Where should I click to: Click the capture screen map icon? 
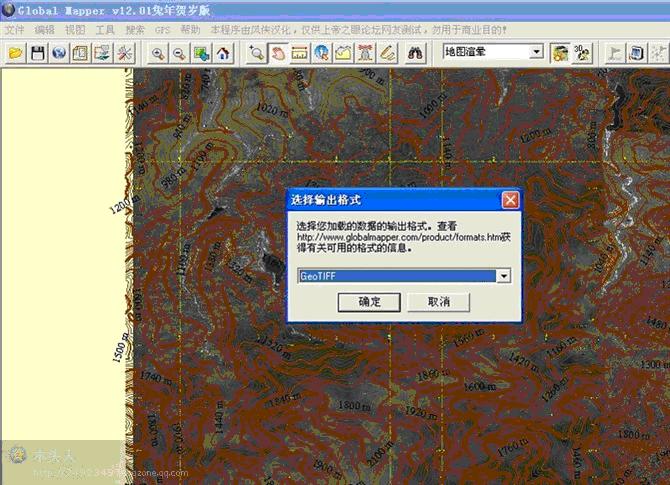[103, 53]
